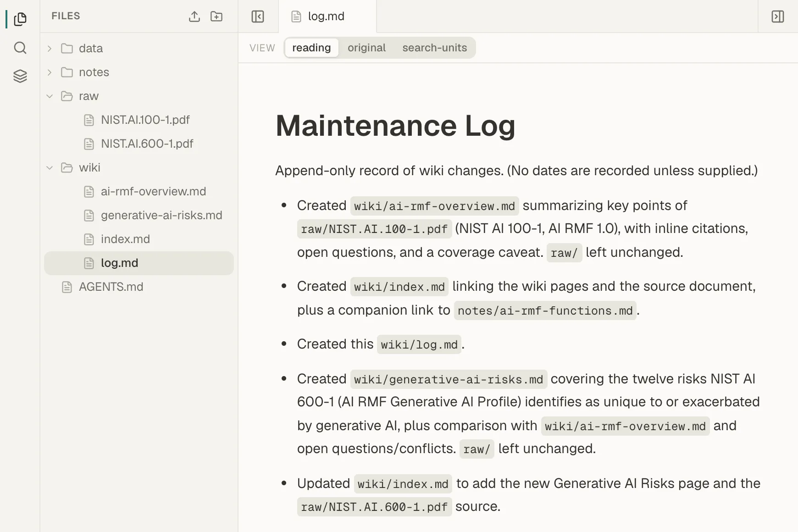Click the upload file icon
This screenshot has height=532, width=798.
tap(194, 17)
